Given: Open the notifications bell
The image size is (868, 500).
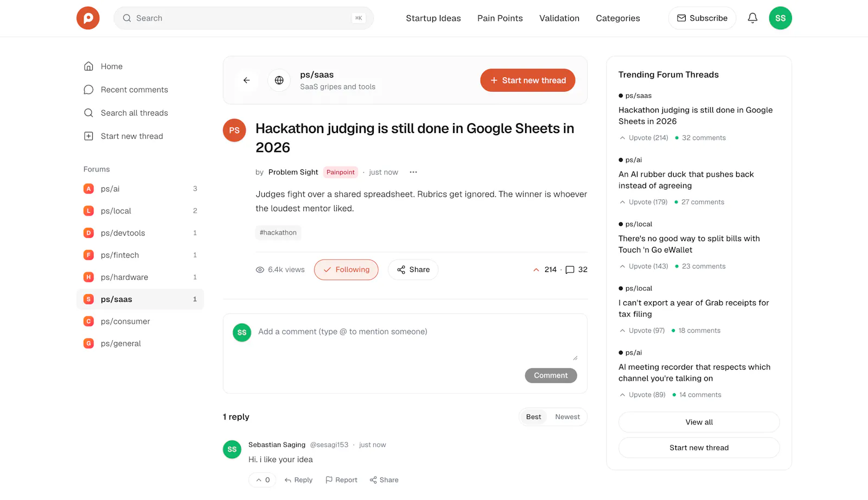Looking at the screenshot, I should coord(752,18).
